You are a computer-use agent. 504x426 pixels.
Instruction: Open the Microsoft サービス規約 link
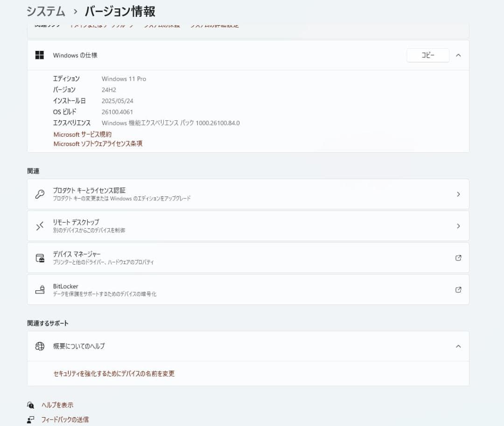[x=83, y=134]
